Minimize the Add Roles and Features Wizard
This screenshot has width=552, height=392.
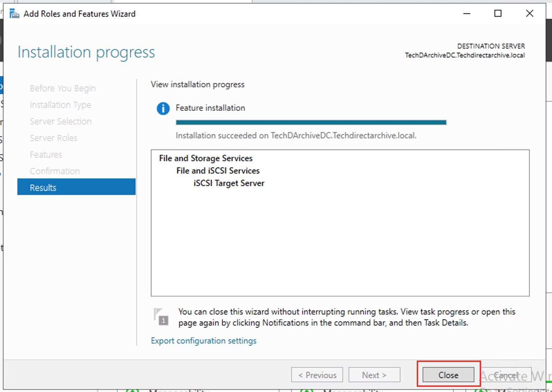coord(467,13)
